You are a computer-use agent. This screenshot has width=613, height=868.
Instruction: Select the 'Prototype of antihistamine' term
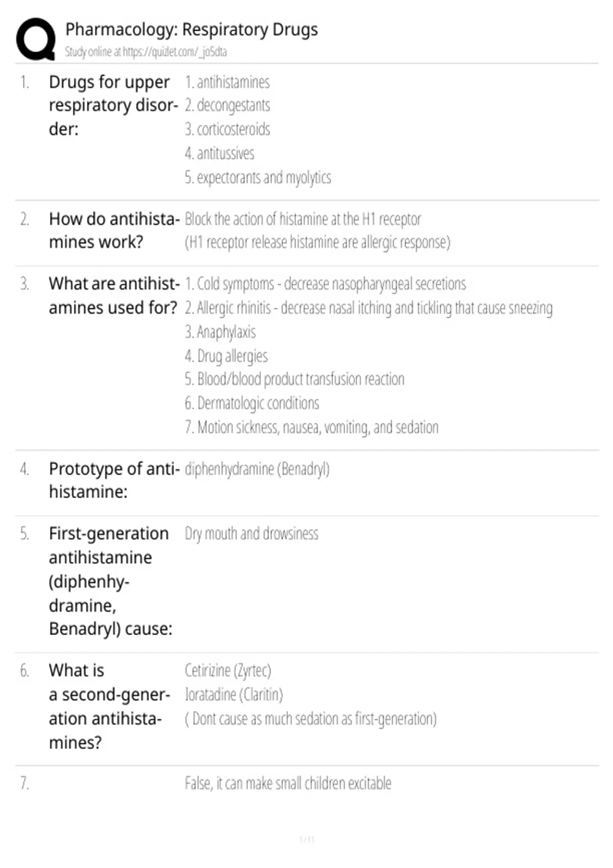[x=114, y=480]
